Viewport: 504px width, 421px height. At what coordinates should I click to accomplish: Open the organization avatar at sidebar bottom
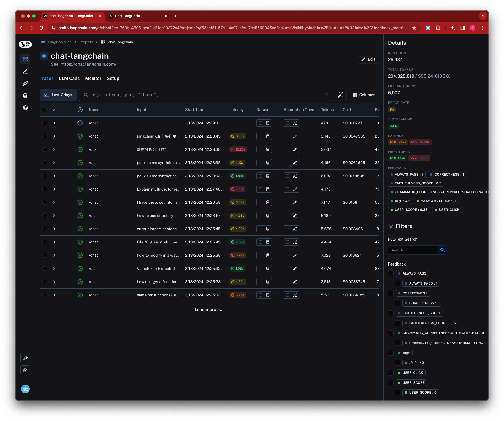click(x=25, y=389)
